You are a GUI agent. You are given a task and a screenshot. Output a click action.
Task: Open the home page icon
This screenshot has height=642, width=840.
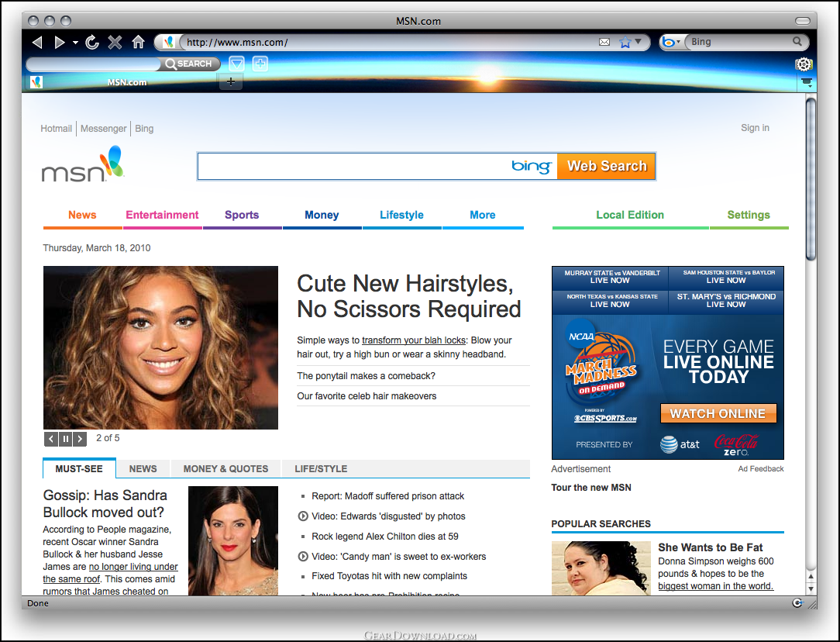(x=138, y=42)
